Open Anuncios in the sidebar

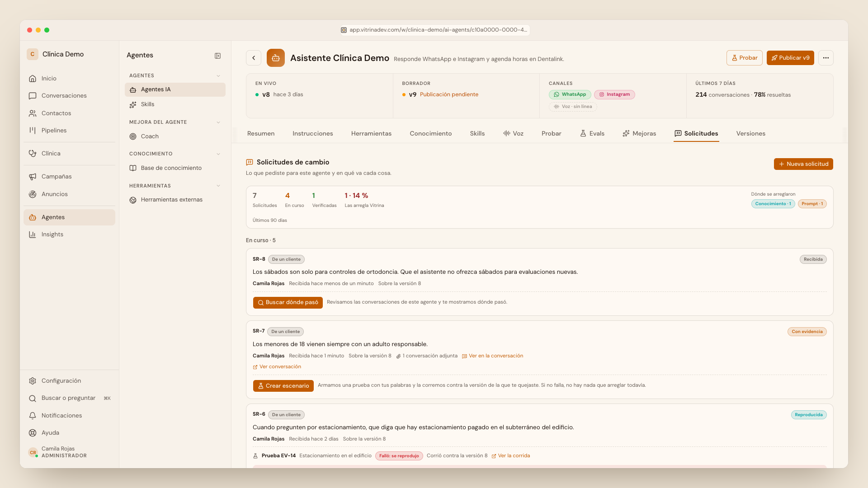click(69, 194)
